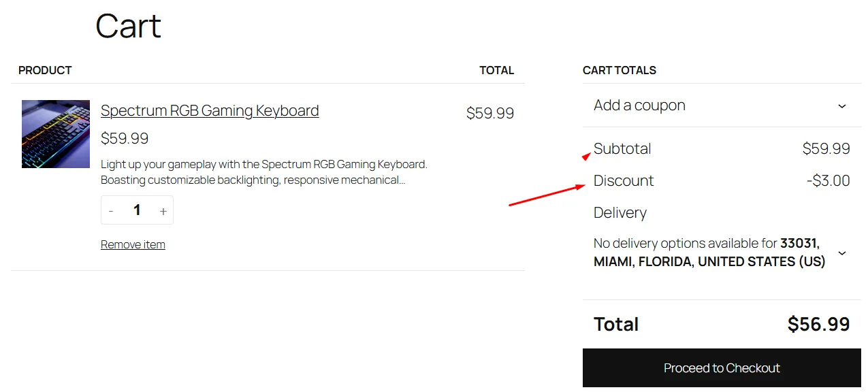Decrease quantity with the minus button
The image size is (868, 392).
tap(111, 211)
